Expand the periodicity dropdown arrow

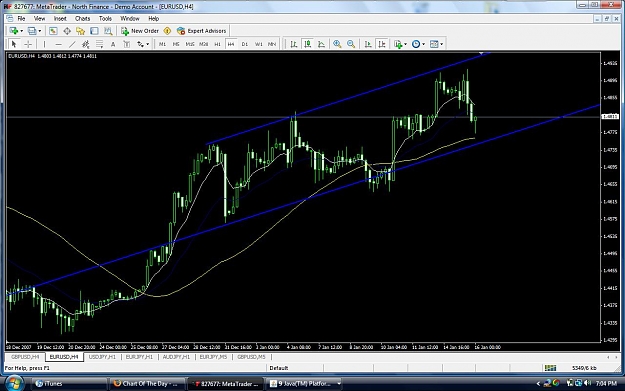click(x=423, y=44)
